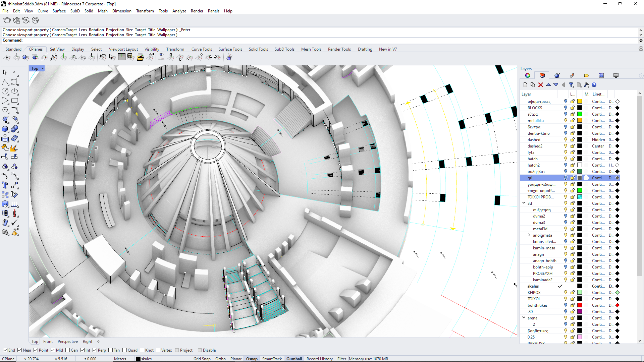This screenshot has height=362, width=644.
Task: Click the Layers panel Tools hammer icon
Action: (x=586, y=85)
